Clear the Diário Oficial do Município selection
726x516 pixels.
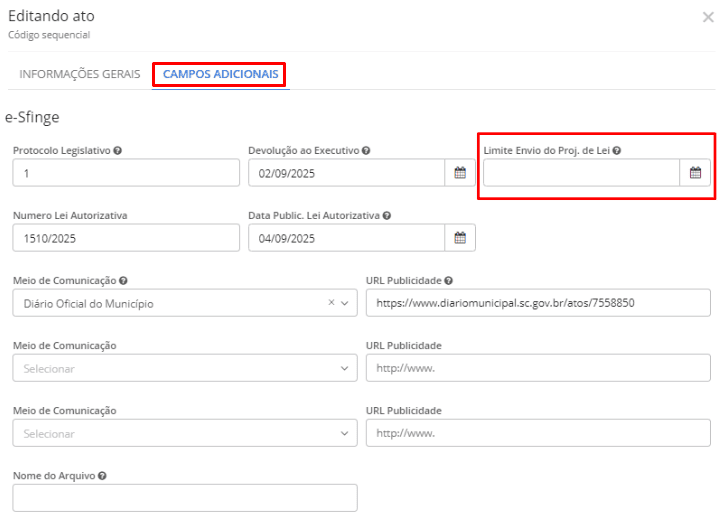coord(332,303)
